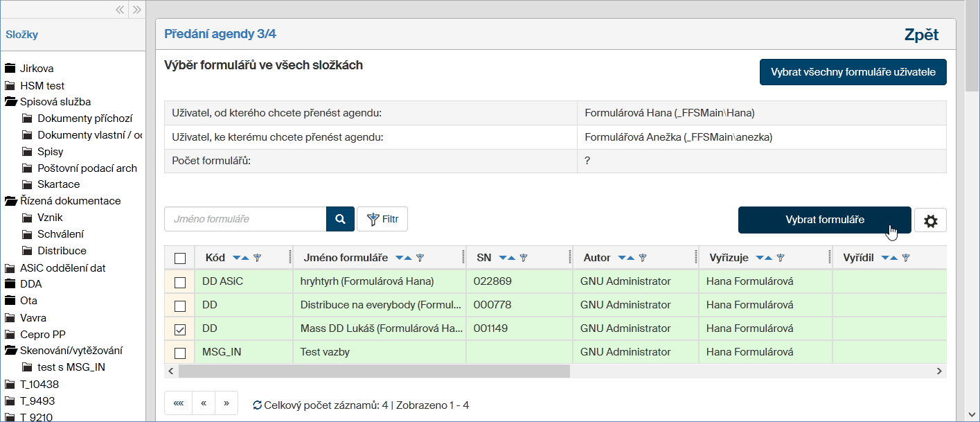Click the magnifier search icon button
Screen dimensions: 980x422
(x=340, y=219)
